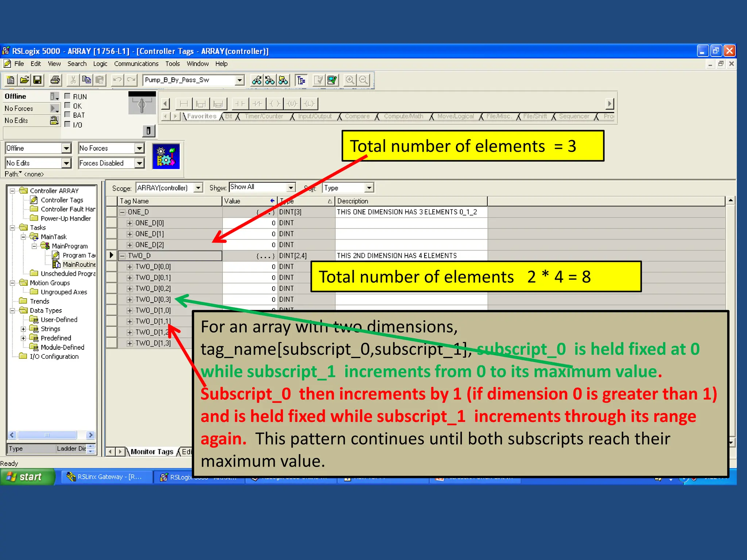The image size is (747, 560).
Task: Open the Pump_B_By_Pass_Sw search dropdown
Action: point(239,80)
